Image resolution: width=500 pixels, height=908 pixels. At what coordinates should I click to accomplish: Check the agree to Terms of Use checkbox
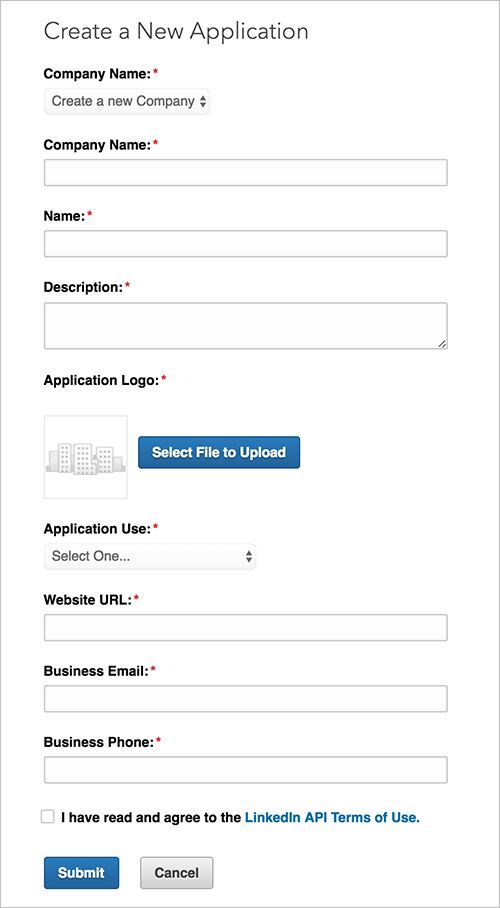coord(48,817)
